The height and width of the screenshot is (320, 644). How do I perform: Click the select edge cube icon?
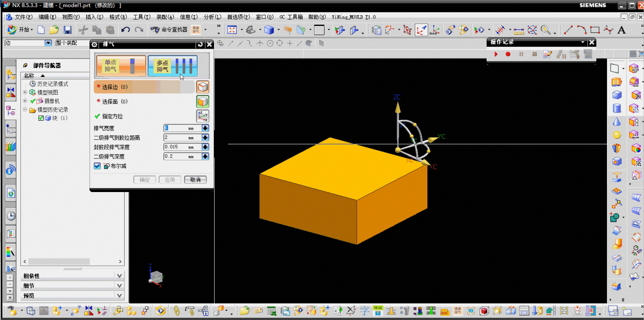click(x=203, y=87)
